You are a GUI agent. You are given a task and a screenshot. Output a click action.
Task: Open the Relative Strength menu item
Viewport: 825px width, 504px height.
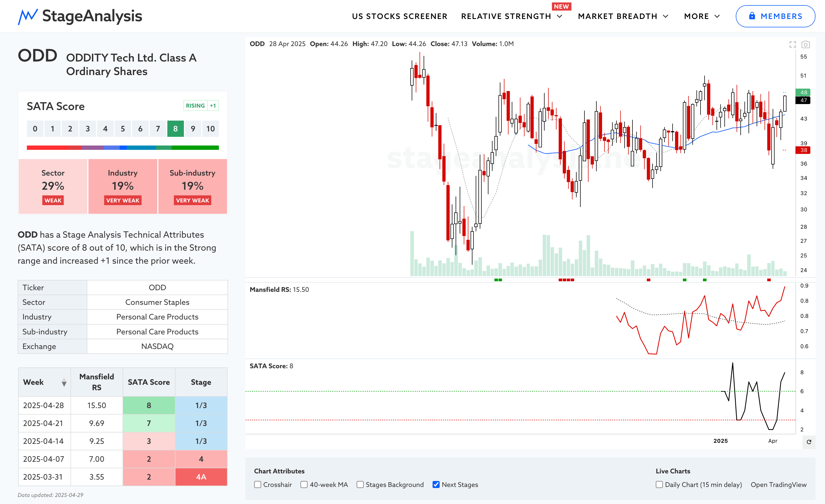click(506, 16)
